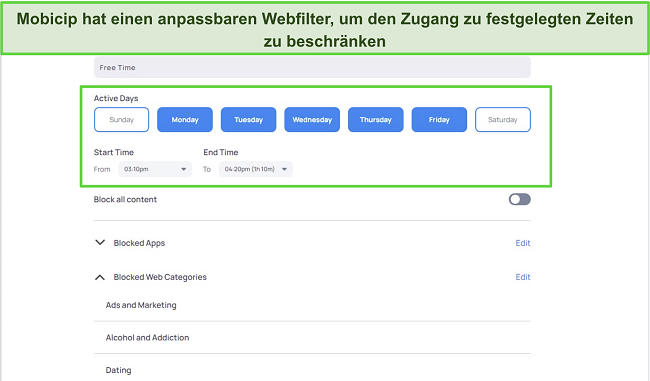Enable Sunday as an active day

(x=121, y=120)
